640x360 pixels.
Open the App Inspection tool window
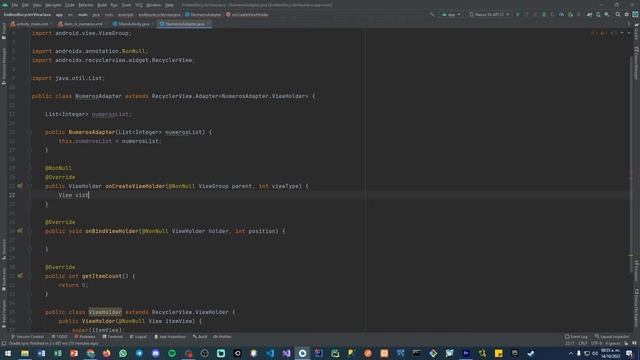[x=170, y=337]
